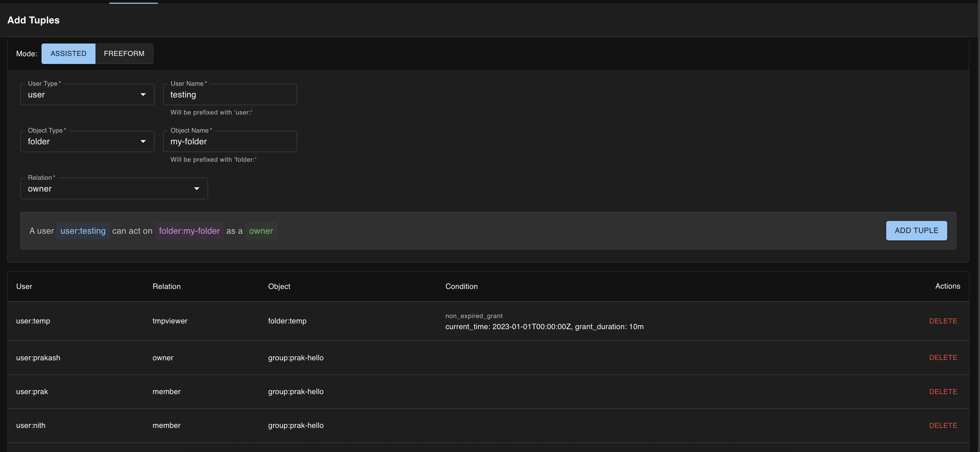Click the Object Name input field
This screenshot has width=980, height=452.
[230, 141]
